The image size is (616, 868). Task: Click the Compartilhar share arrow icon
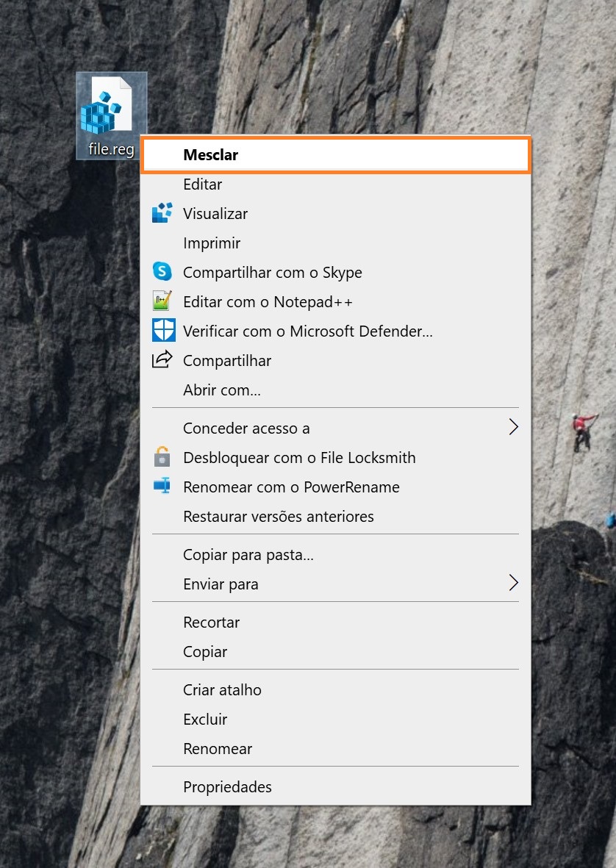(x=162, y=360)
